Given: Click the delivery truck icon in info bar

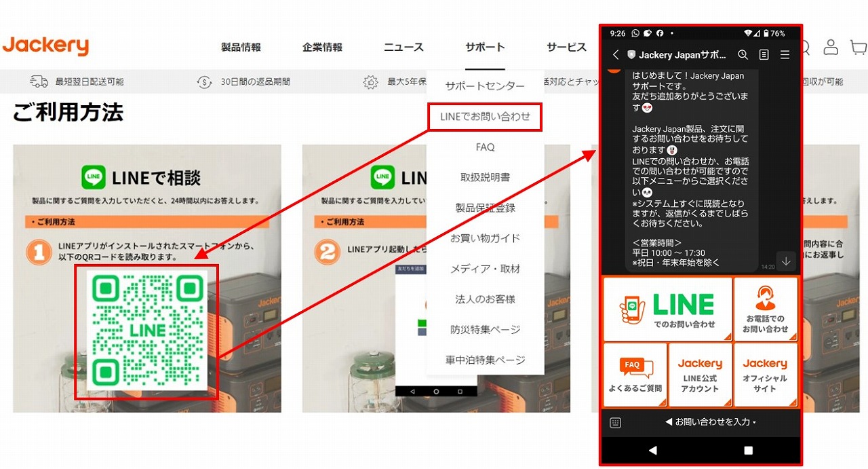Looking at the screenshot, I should (x=39, y=81).
